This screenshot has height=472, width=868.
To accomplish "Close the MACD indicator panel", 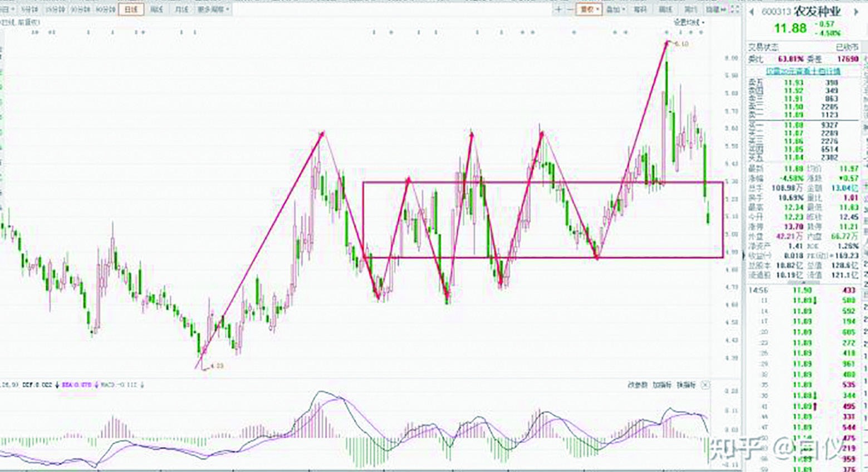I will (705, 385).
